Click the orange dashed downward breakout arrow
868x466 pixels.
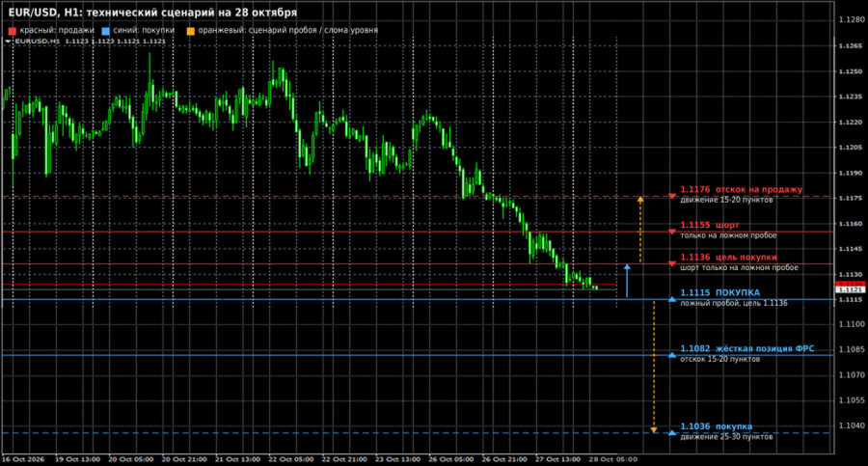[654, 367]
